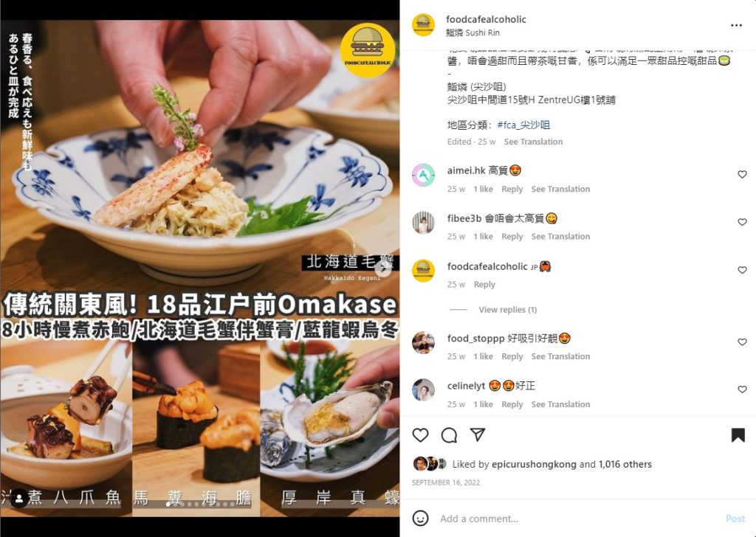The width and height of the screenshot is (756, 537).
Task: See translation of the post caption
Action: pos(533,142)
